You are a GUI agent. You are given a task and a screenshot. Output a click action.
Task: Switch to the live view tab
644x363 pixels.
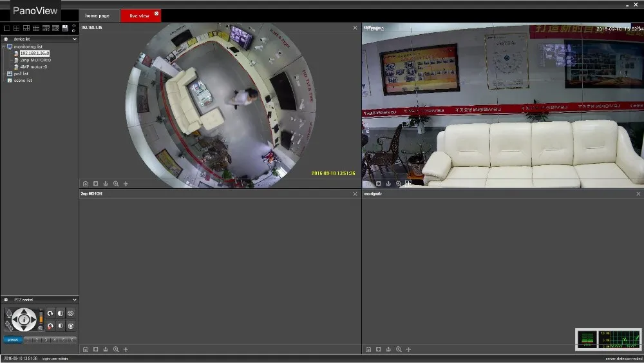(x=139, y=15)
